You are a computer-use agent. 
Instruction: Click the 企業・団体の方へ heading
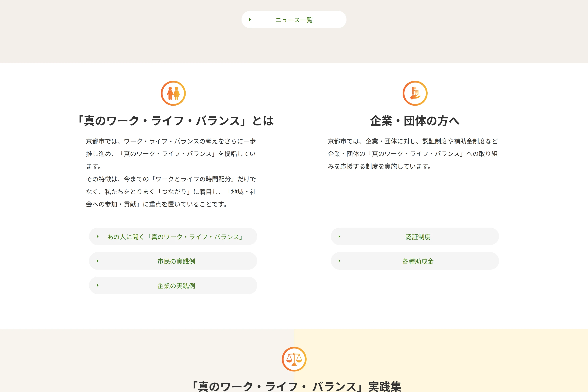415,121
